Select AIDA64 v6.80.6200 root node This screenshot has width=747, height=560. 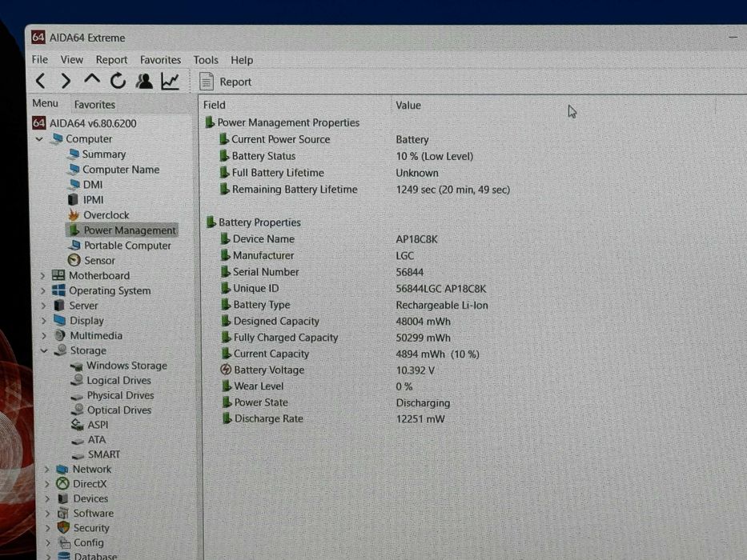point(84,123)
